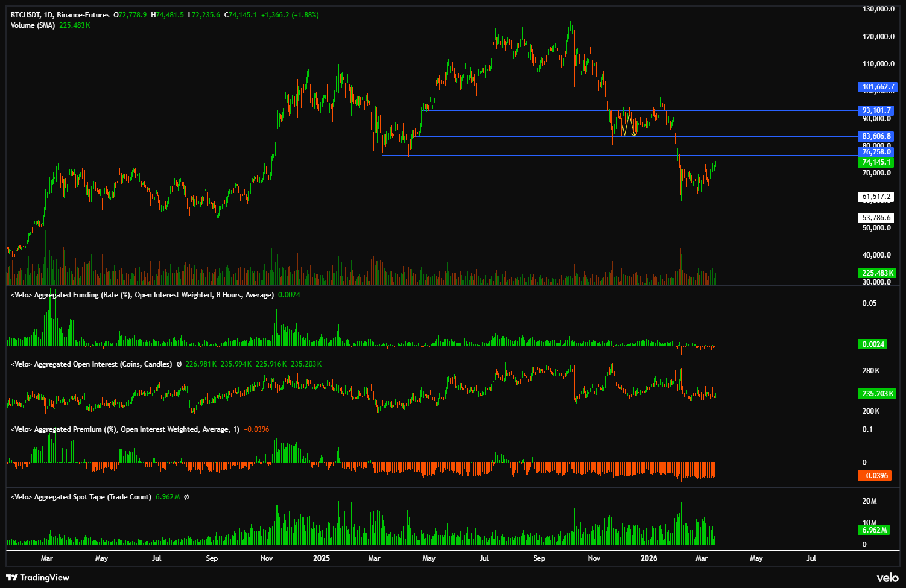Click the 280K open interest scale tick

pos(871,371)
